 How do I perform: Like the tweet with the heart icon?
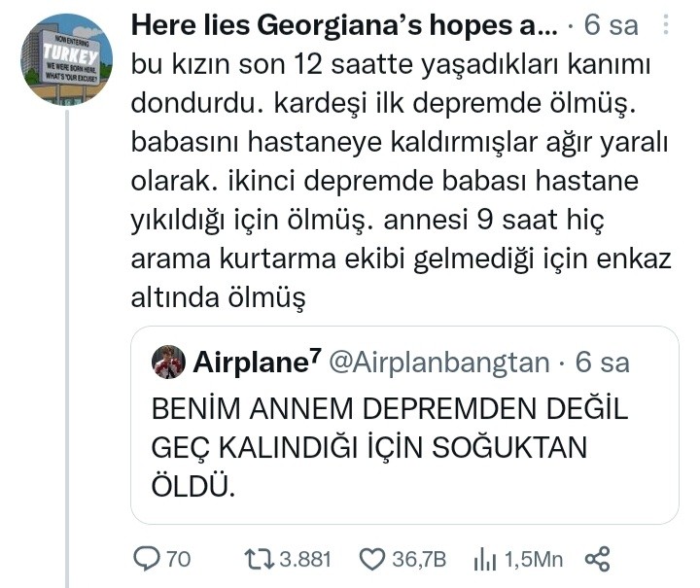coord(372,558)
